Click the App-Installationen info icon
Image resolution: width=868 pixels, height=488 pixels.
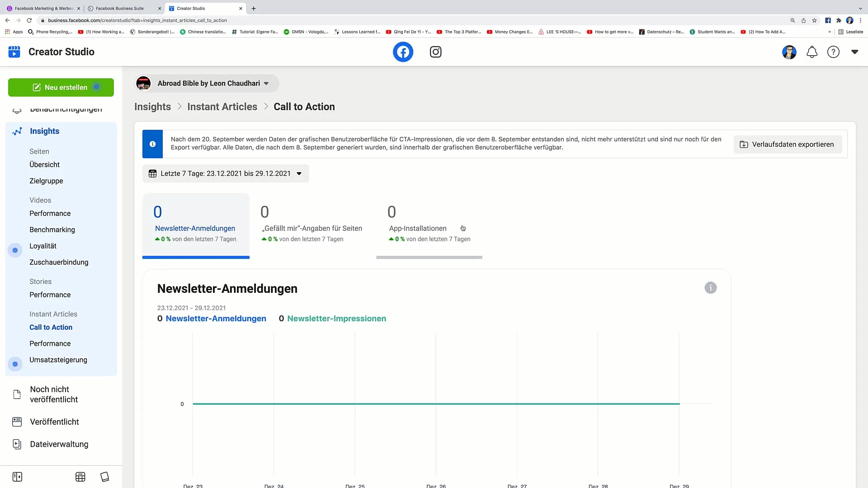[462, 228]
